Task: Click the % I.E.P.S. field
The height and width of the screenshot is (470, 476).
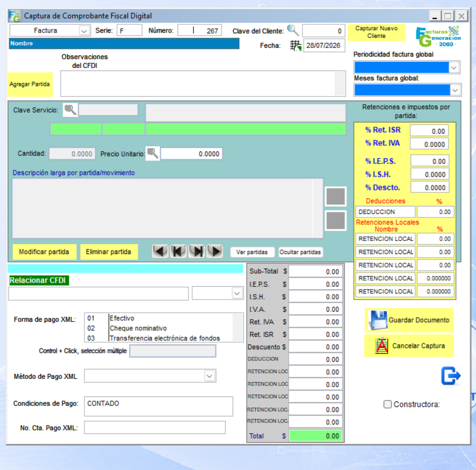Action: pyautogui.click(x=429, y=161)
